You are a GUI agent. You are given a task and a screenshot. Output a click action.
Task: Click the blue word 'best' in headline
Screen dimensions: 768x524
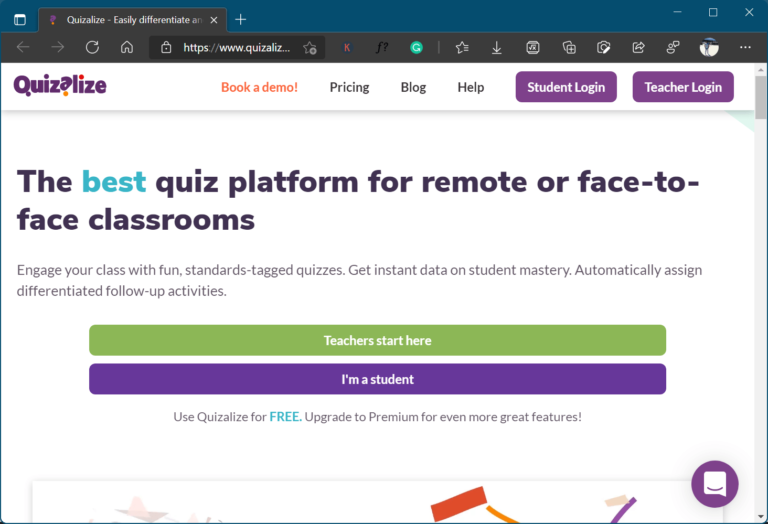pos(114,182)
